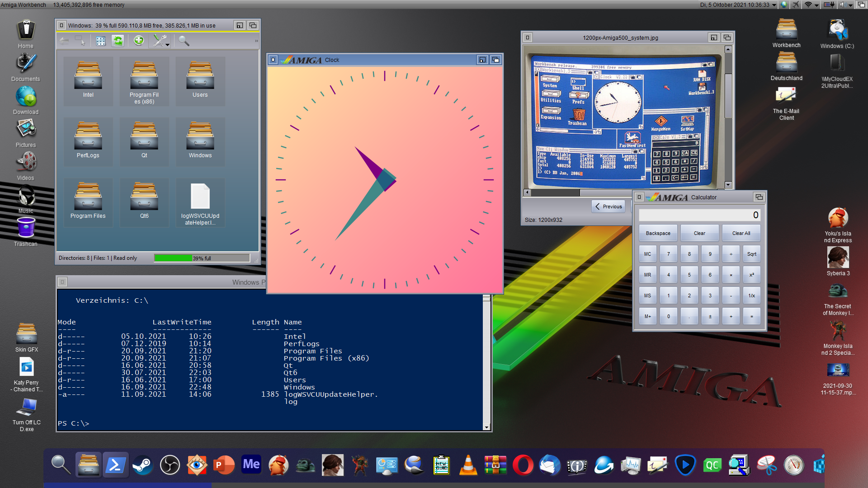
Task: Open the Home desktop icon
Action: [26, 34]
